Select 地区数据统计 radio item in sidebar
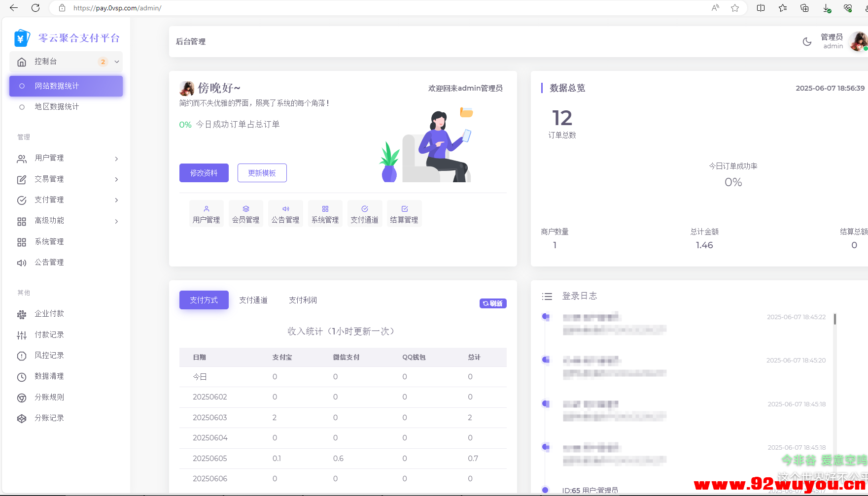The width and height of the screenshot is (868, 496). [57, 107]
